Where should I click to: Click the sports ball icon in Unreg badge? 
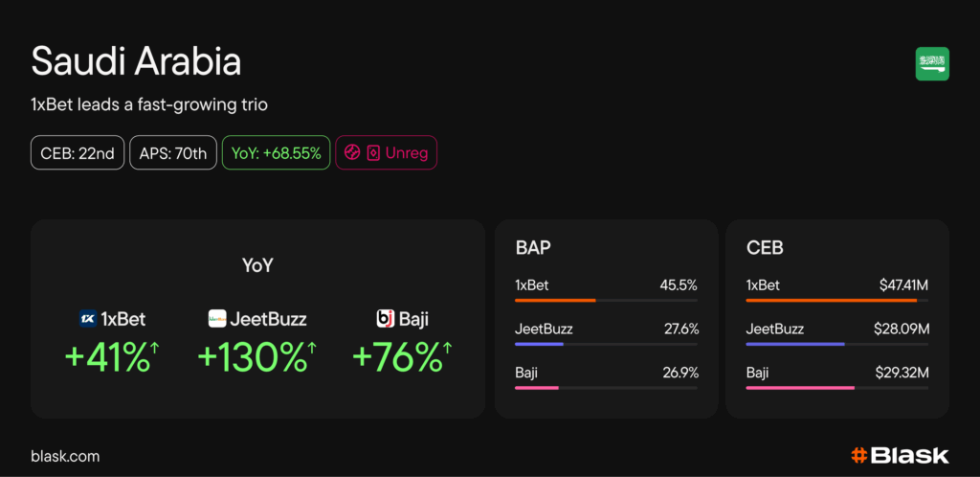pos(352,152)
